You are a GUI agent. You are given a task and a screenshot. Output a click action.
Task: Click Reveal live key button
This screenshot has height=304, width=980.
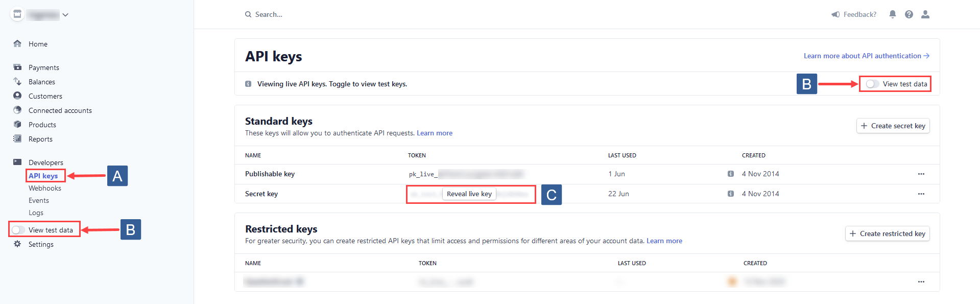click(x=469, y=194)
